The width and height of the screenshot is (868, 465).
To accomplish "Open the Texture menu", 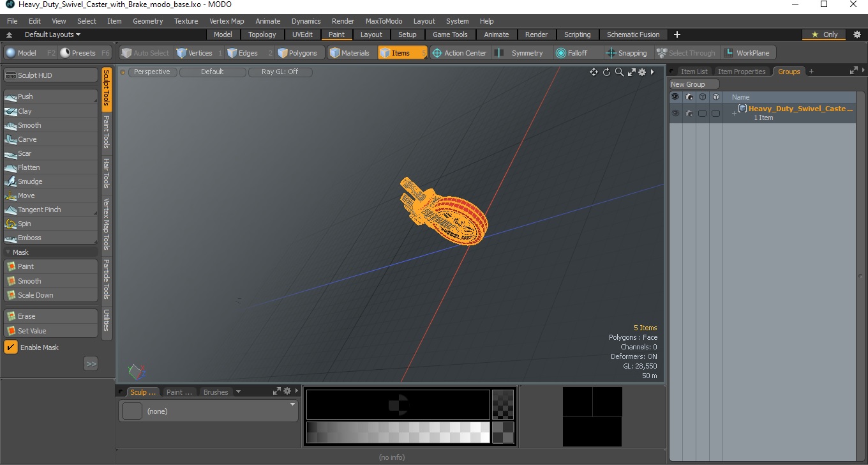I will point(186,21).
